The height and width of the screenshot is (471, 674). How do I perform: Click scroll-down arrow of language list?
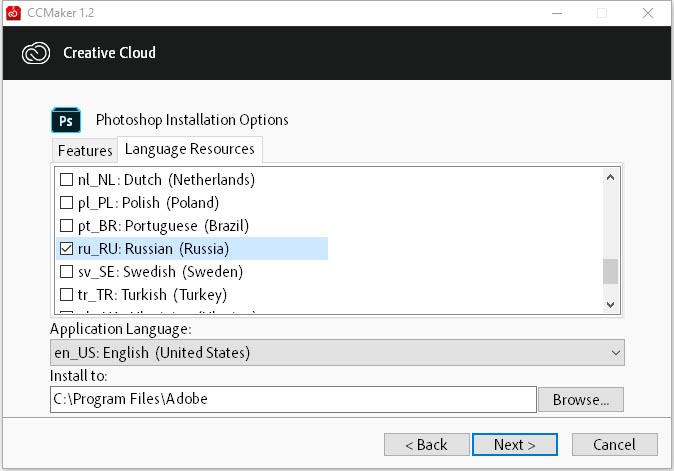point(610,305)
